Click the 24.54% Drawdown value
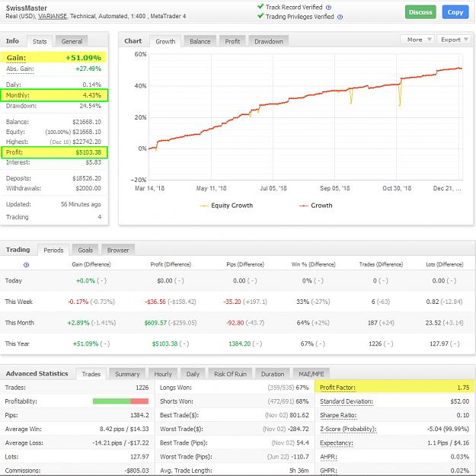The width and height of the screenshot is (476, 476). (91, 106)
